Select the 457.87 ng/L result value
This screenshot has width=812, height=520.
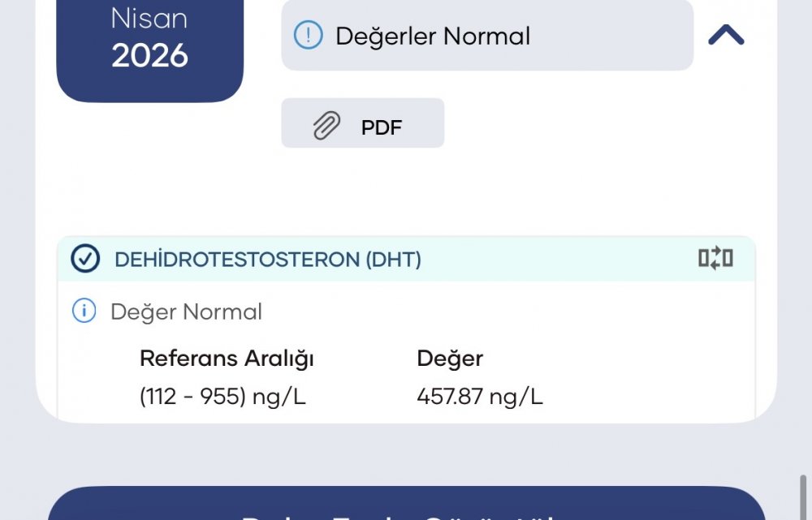pyautogui.click(x=480, y=397)
